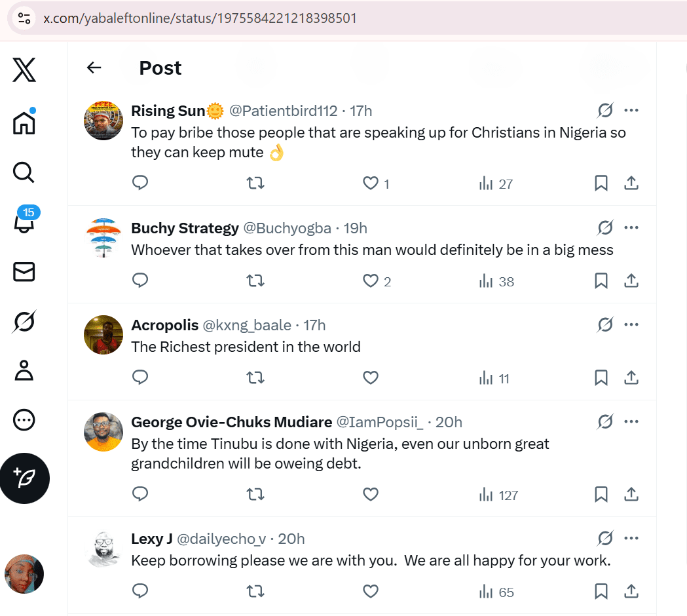Open Grok from the left sidebar

pyautogui.click(x=24, y=322)
